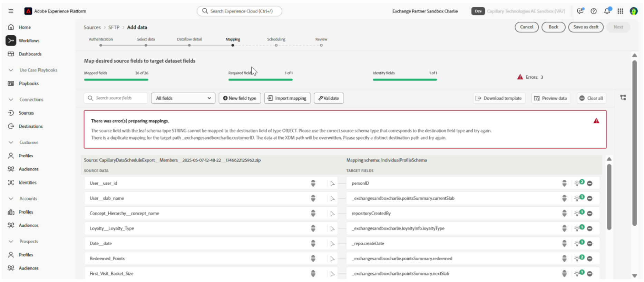Go to the Dataflow detail step
Viewport: 644px width, 282px height.
point(189,42)
